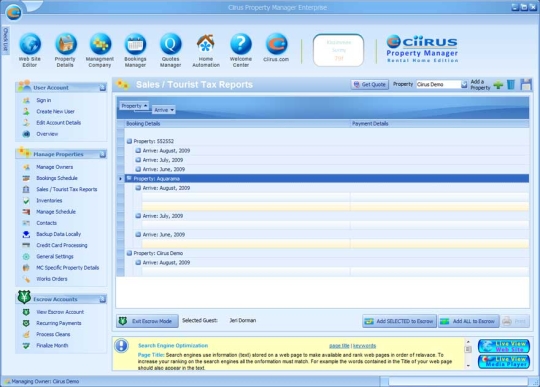Click Add ALL to Escrow
This screenshot has height=387, width=540.
[469, 321]
